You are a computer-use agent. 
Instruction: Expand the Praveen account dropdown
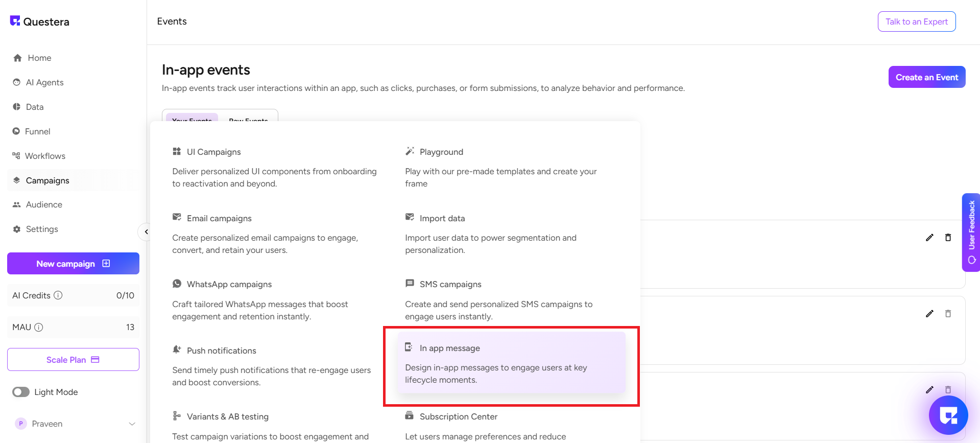coord(132,424)
